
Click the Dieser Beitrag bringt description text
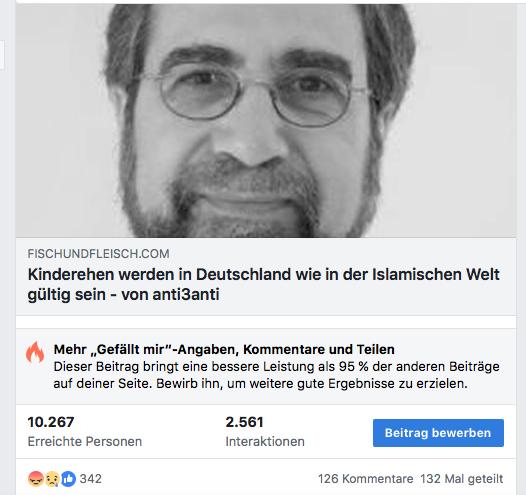coord(277,375)
